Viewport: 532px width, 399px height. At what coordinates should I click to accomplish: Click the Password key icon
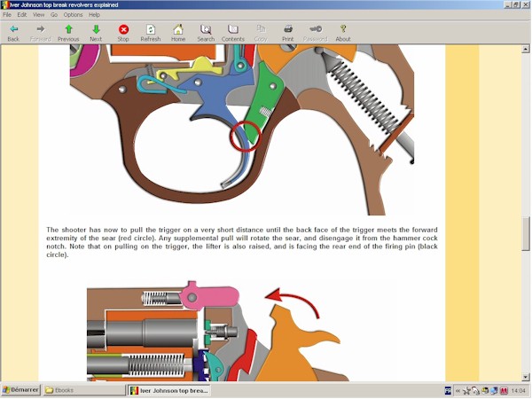(x=315, y=34)
